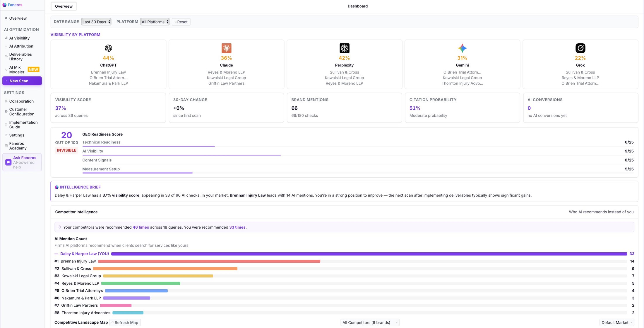Click the AI Conversions card
The height and width of the screenshot is (328, 644).
580,108
